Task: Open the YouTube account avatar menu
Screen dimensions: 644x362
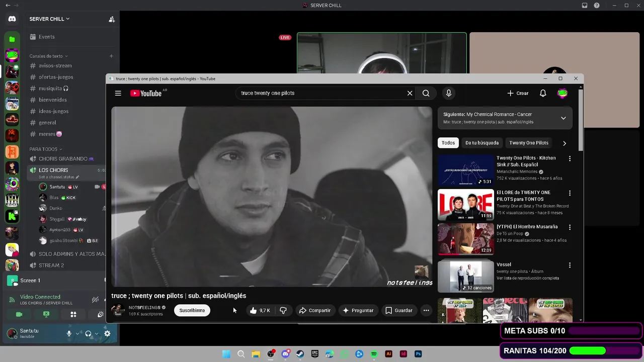Action: coord(562,93)
